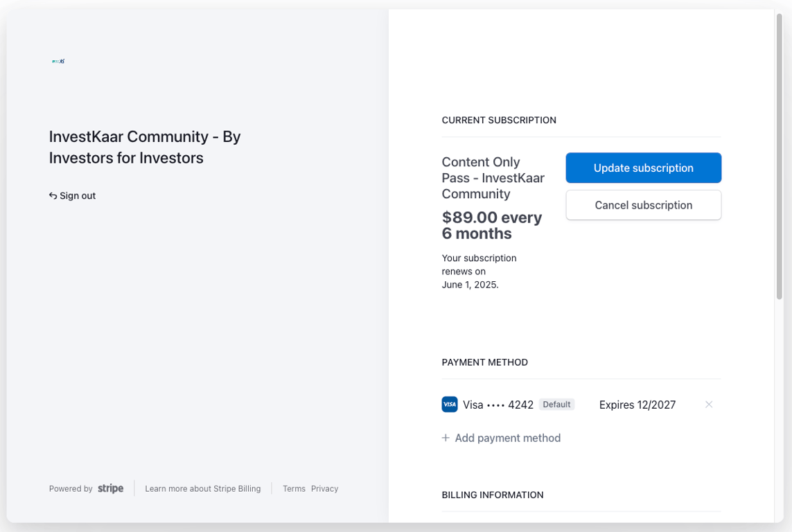This screenshot has height=532, width=792.
Task: Click the InvestKaar logo thumbnail
Action: 58,61
